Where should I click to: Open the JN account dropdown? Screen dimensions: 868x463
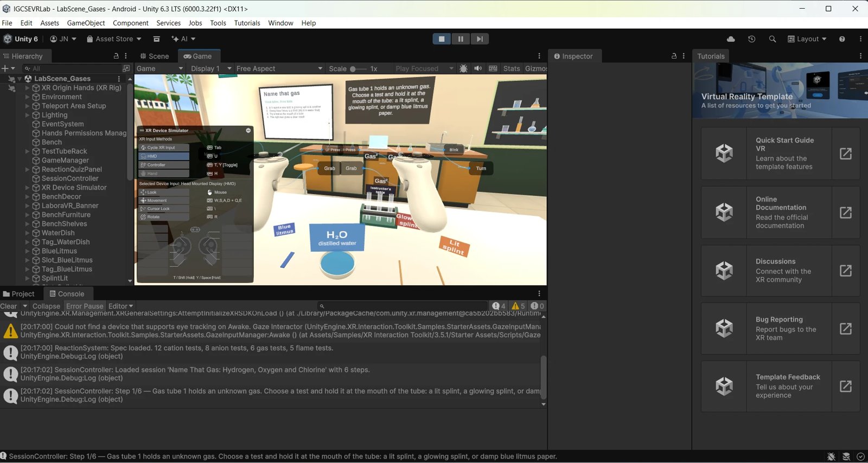[x=63, y=39]
